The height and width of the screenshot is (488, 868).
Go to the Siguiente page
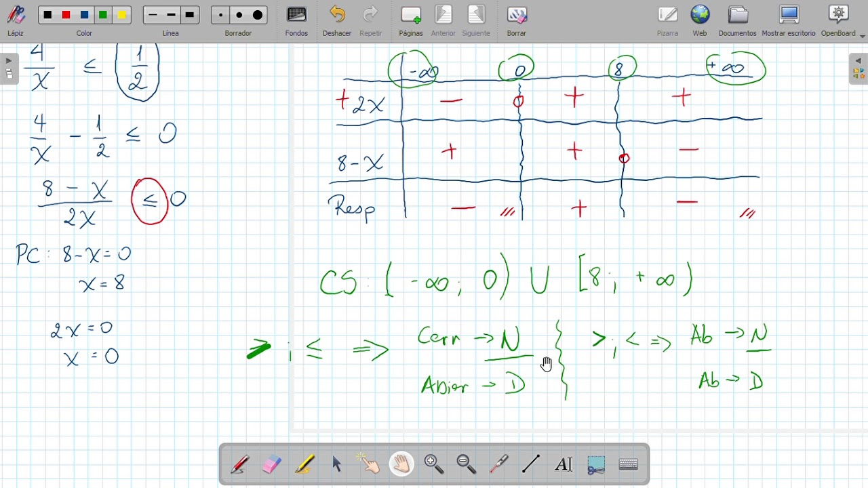[x=476, y=20]
